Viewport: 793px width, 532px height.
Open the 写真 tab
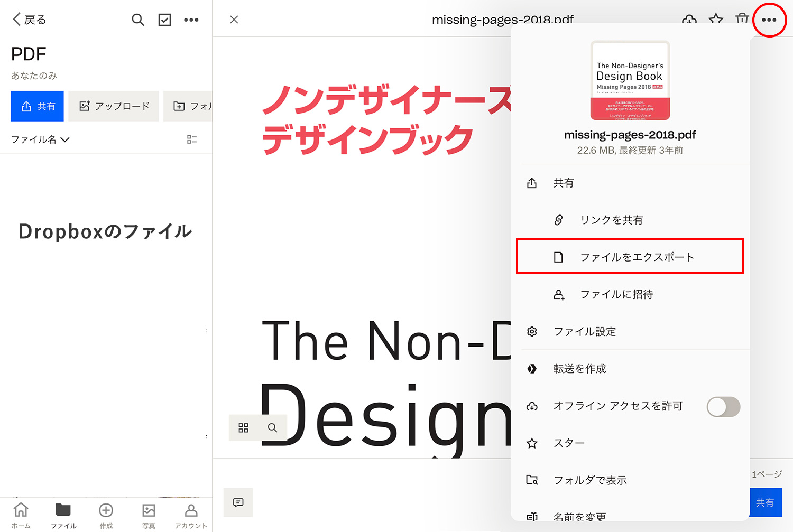149,515
